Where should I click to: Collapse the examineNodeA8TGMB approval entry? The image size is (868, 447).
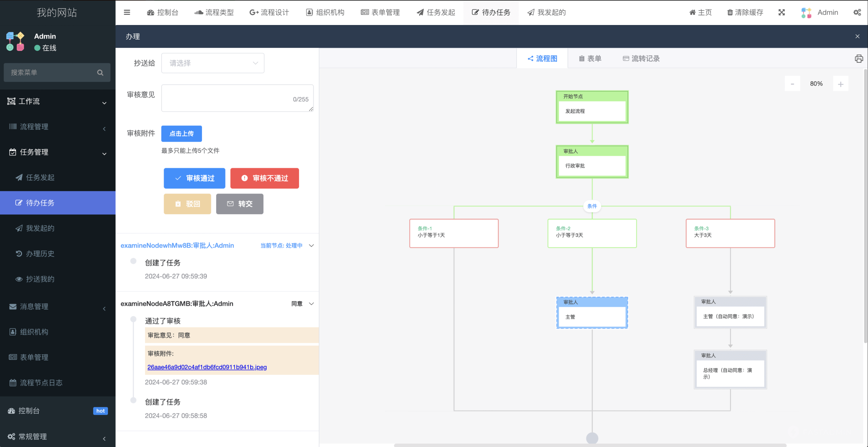coord(311,304)
